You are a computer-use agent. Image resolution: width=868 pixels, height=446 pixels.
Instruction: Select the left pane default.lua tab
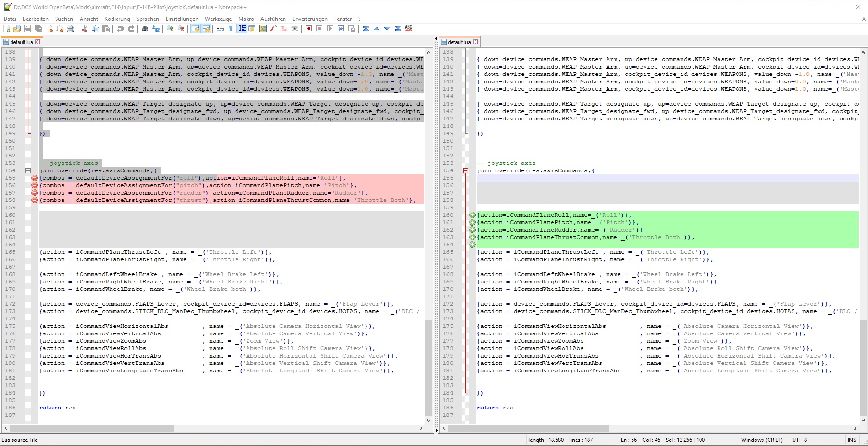21,42
